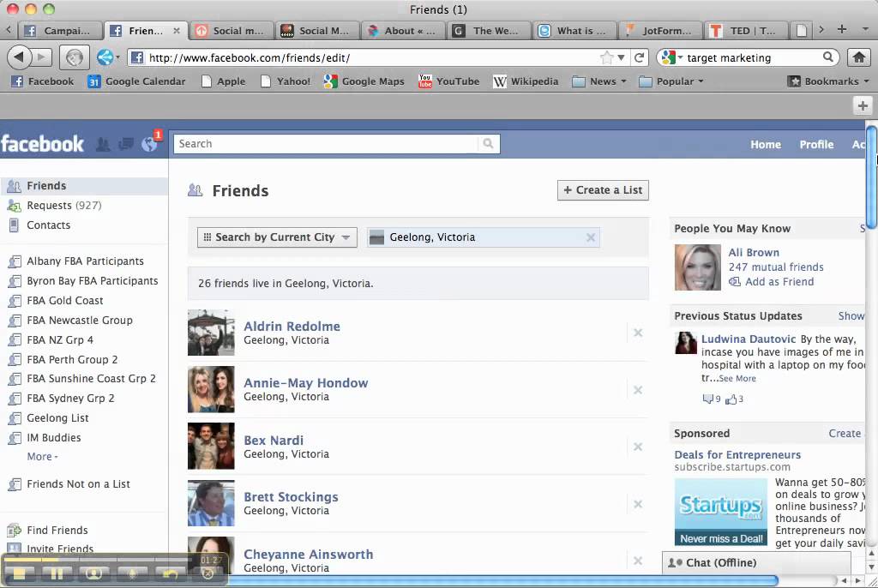
Task: Switch to the What is ... tab
Action: [574, 31]
